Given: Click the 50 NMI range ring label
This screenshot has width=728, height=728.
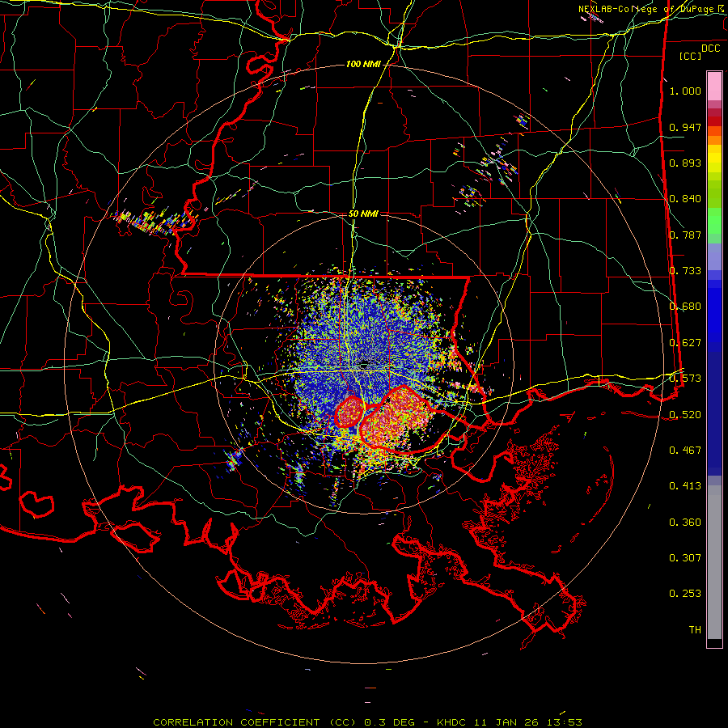Looking at the screenshot, I should point(363,214).
